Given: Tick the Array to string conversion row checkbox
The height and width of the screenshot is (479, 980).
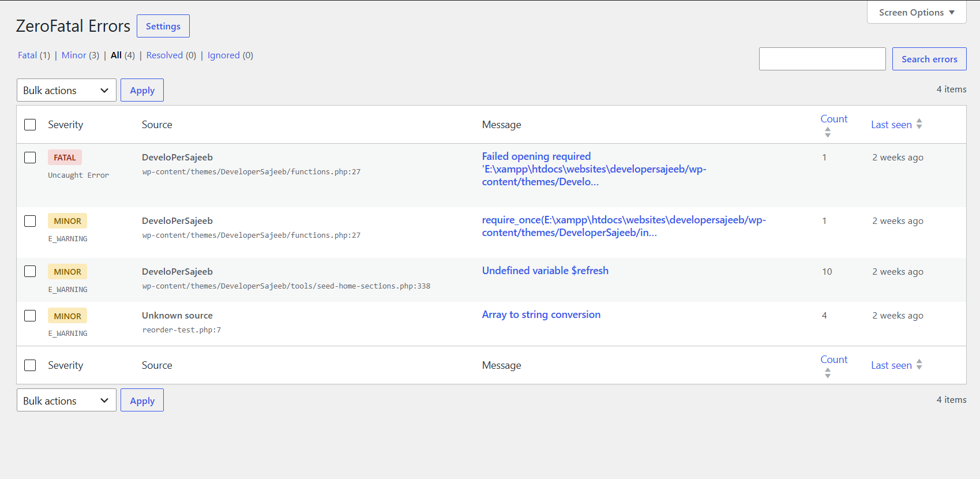Looking at the screenshot, I should (x=30, y=316).
